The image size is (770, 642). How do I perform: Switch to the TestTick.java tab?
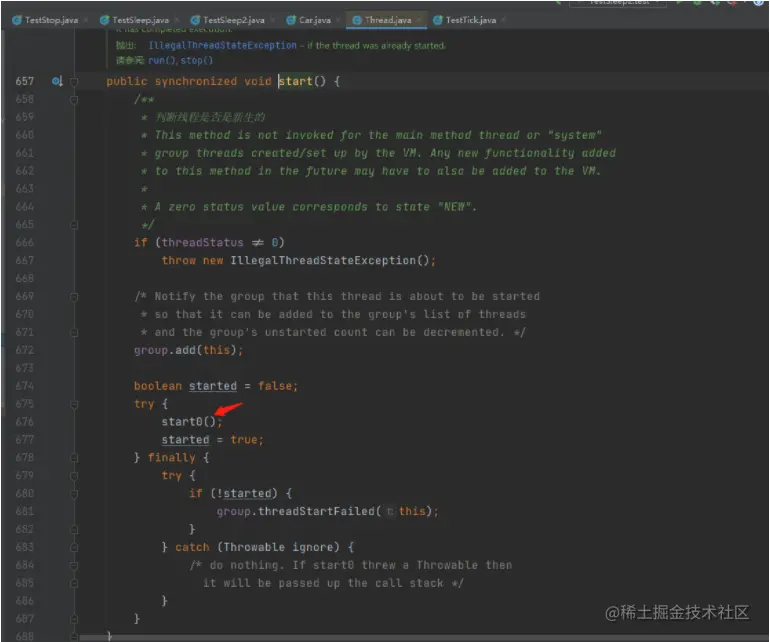click(465, 20)
